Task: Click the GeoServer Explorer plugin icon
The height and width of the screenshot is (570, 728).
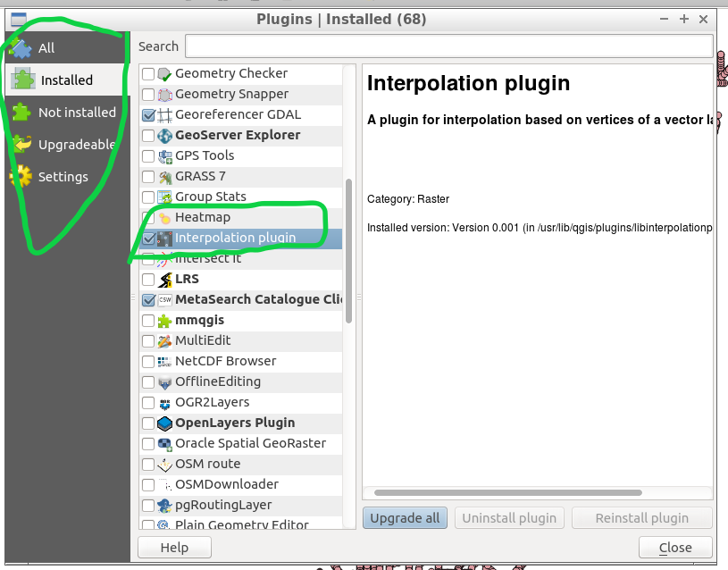Action: click(164, 136)
